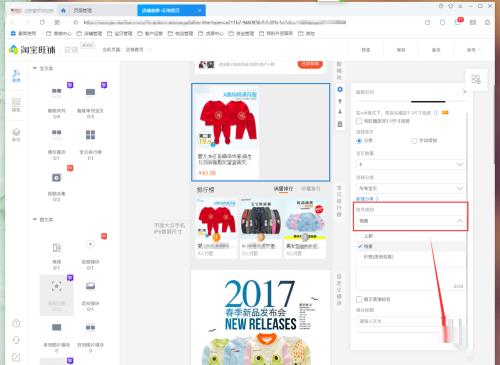Click the blue link below category dropdown
Viewport: 500px width, 365px height.
[x=367, y=199]
